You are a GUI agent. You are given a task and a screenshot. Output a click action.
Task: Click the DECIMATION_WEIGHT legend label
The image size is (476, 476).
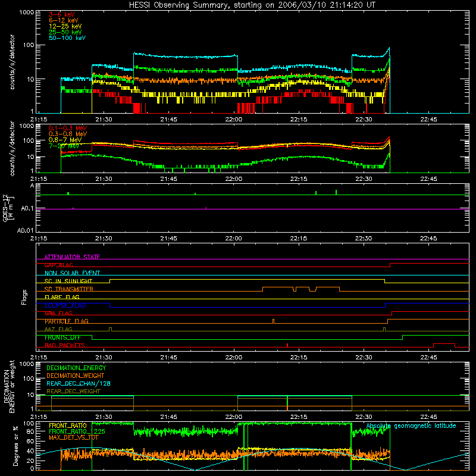pyautogui.click(x=76, y=376)
